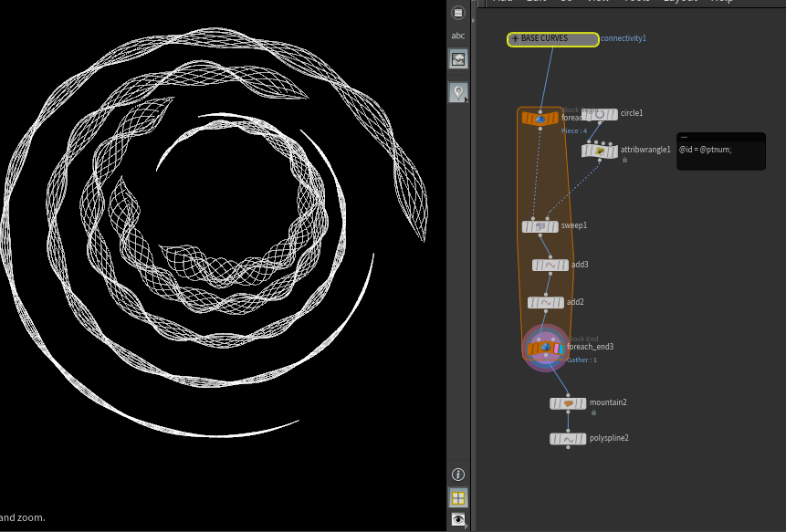
Task: Click the foreach_end3 node icon
Action: [x=545, y=348]
